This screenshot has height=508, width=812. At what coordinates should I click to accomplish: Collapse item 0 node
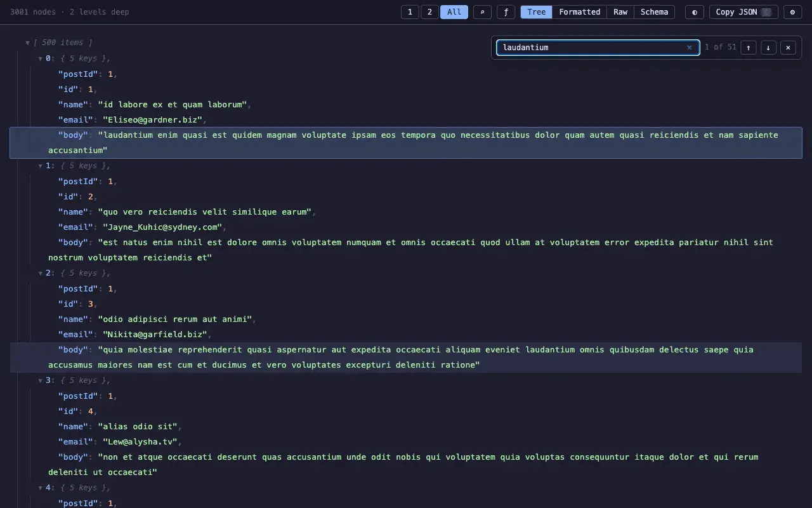[41, 59]
